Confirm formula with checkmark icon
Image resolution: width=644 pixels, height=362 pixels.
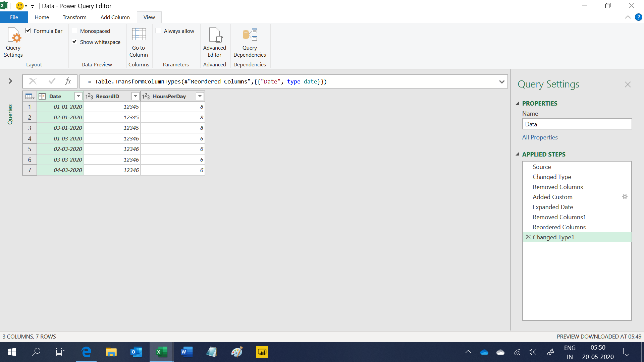pyautogui.click(x=52, y=81)
